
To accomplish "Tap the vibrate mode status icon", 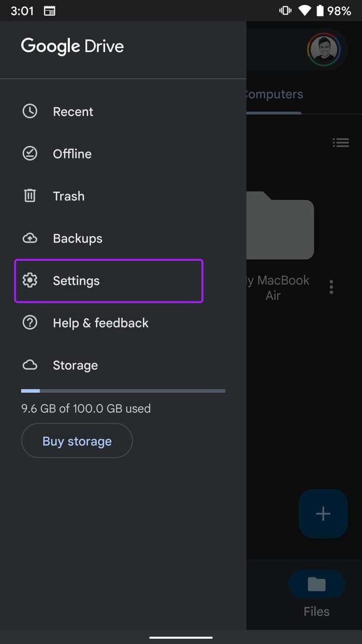I will tap(285, 10).
